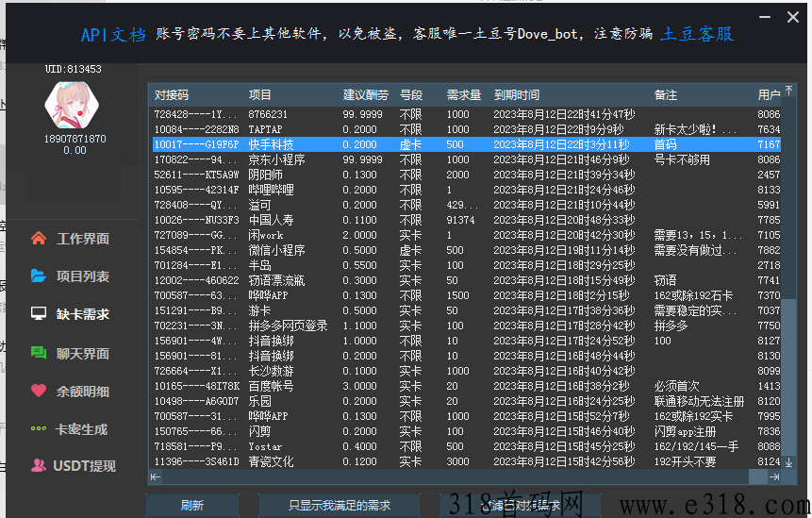Image resolution: width=812 pixels, height=518 pixels.
Task: Sort by 到期时间 column header
Action: pyautogui.click(x=517, y=94)
